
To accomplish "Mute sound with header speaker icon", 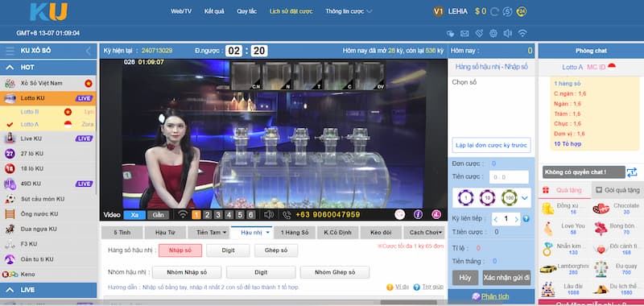I will tap(508, 33).
